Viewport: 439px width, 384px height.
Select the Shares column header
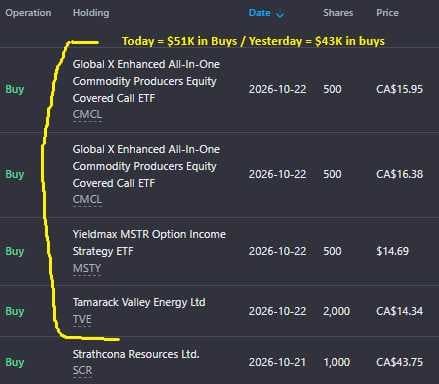pyautogui.click(x=338, y=13)
